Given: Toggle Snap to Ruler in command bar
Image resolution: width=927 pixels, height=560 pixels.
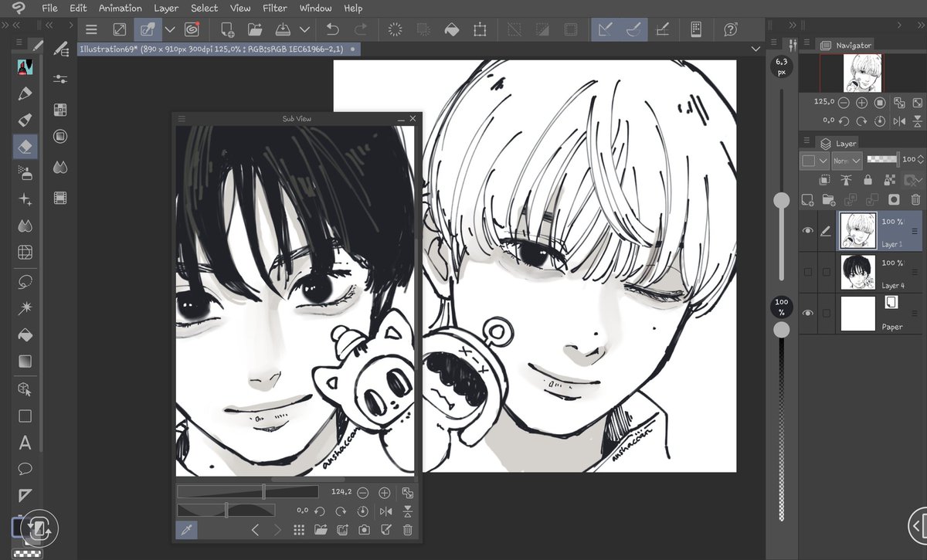Looking at the screenshot, I should click(x=606, y=29).
